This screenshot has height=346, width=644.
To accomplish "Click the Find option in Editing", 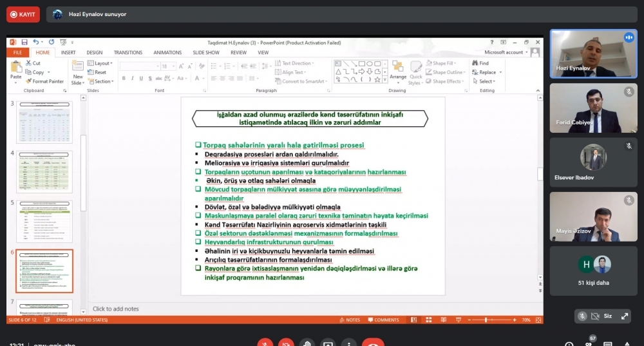I will click(480, 63).
